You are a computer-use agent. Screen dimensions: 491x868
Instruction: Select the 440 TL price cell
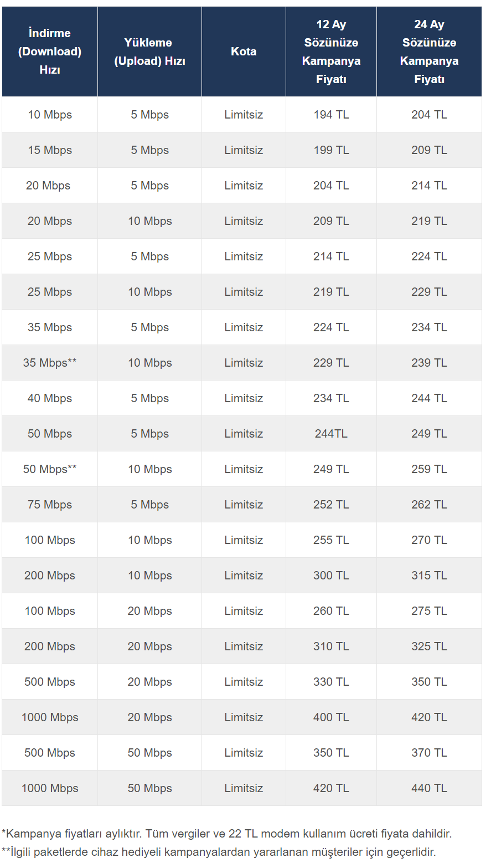(x=429, y=788)
